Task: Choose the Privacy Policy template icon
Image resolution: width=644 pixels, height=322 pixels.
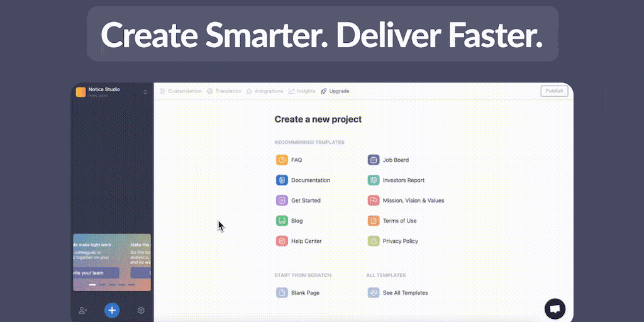Action: 374,241
